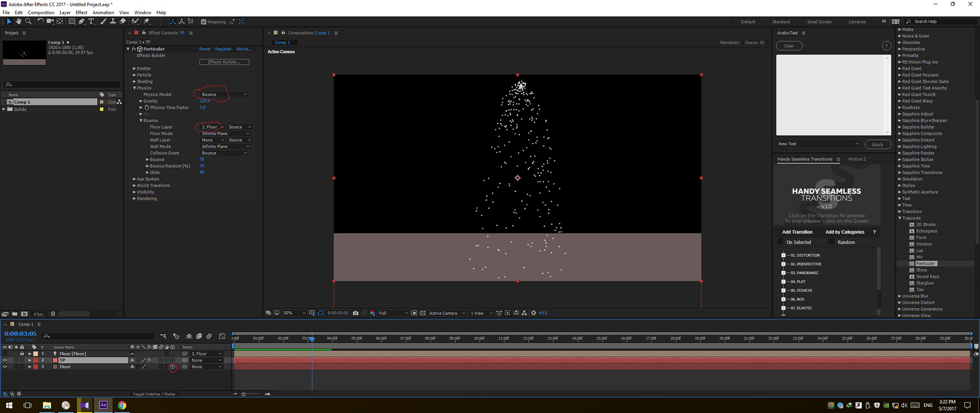Select the Puppet Pin tool
This screenshot has height=413, width=980.
[x=146, y=21]
